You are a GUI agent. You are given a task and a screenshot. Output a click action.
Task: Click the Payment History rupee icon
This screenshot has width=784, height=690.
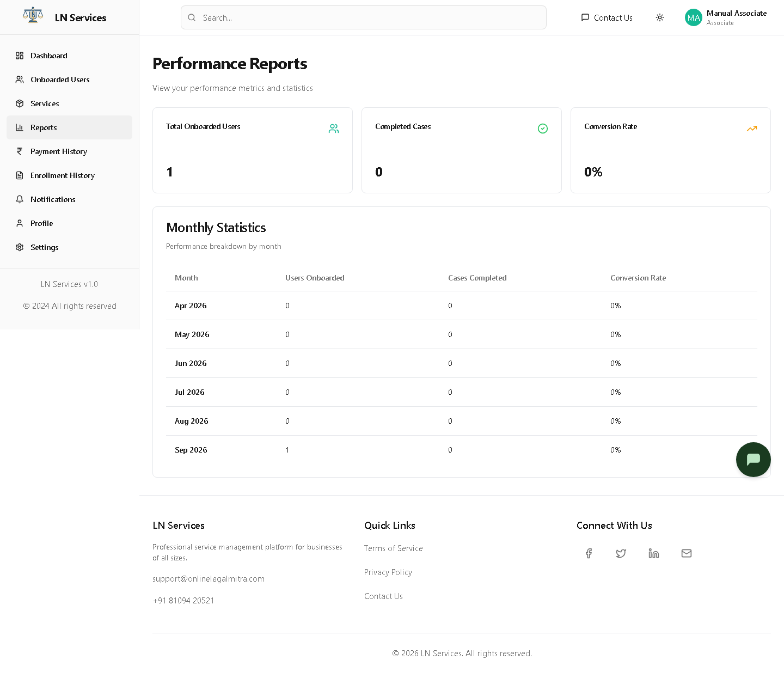[20, 151]
